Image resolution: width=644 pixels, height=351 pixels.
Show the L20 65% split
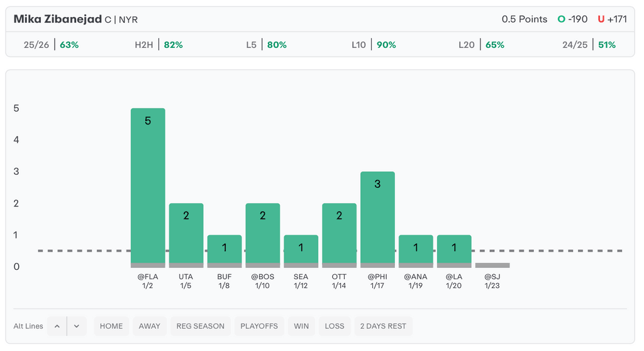481,45
